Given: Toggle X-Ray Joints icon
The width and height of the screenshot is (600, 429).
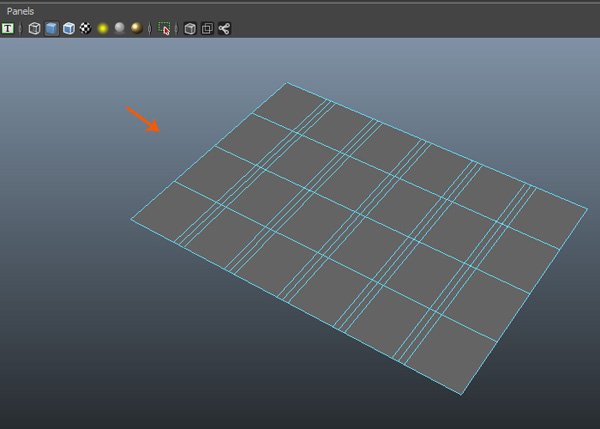Looking at the screenshot, I should (224, 28).
